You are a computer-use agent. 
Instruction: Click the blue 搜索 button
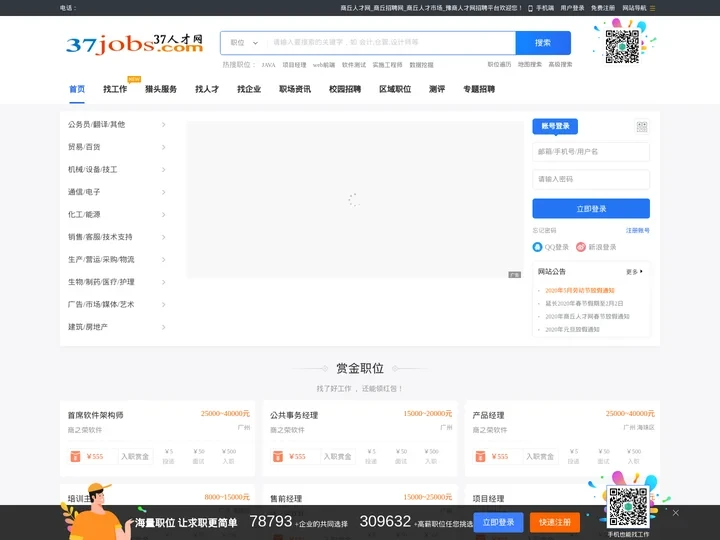coord(543,43)
